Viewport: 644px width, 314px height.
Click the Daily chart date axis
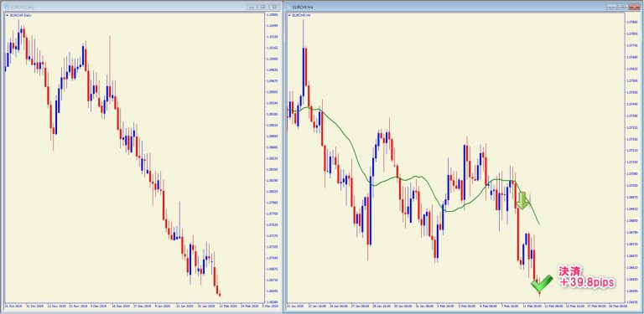(x=133, y=306)
